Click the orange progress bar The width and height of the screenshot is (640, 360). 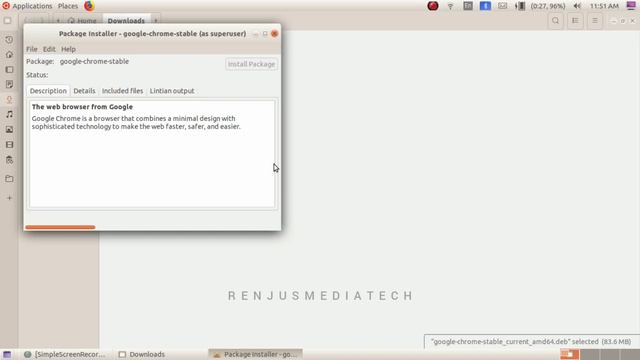click(60, 227)
